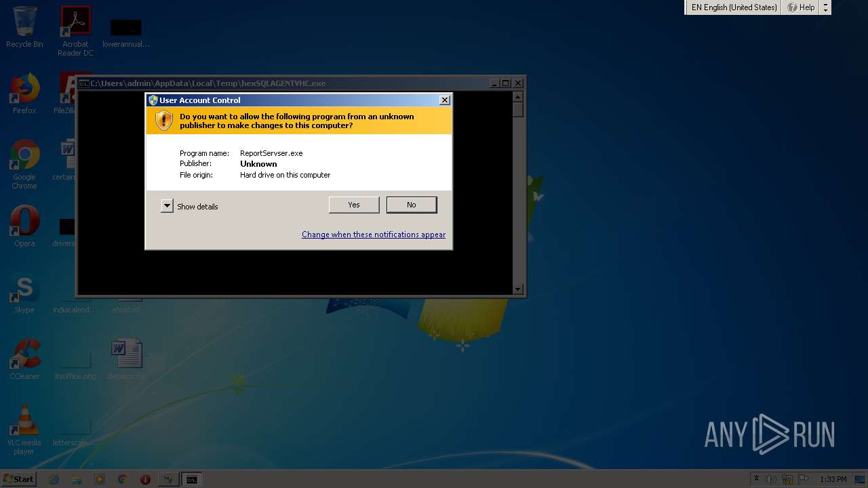Switch to the command prompt taskbar item
Screen dimensions: 868x488
[x=192, y=479]
